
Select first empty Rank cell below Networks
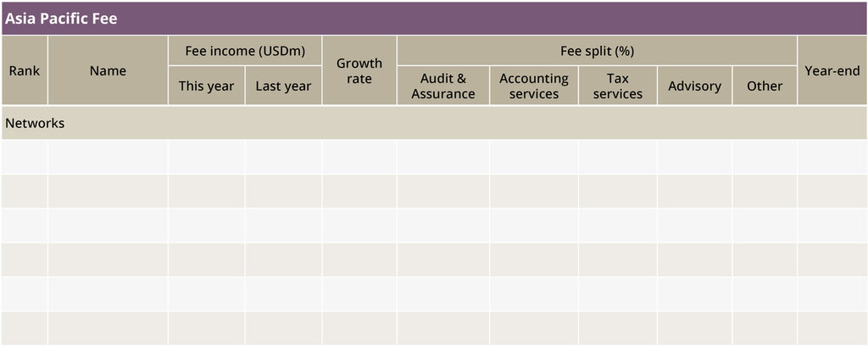coord(25,157)
